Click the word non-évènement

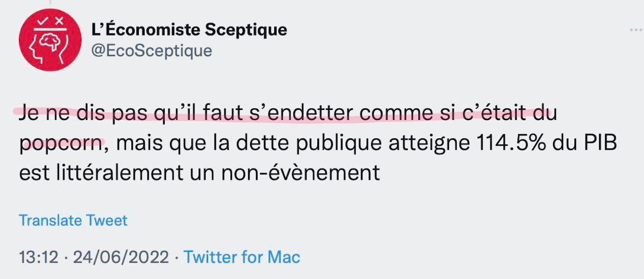pos(300,173)
